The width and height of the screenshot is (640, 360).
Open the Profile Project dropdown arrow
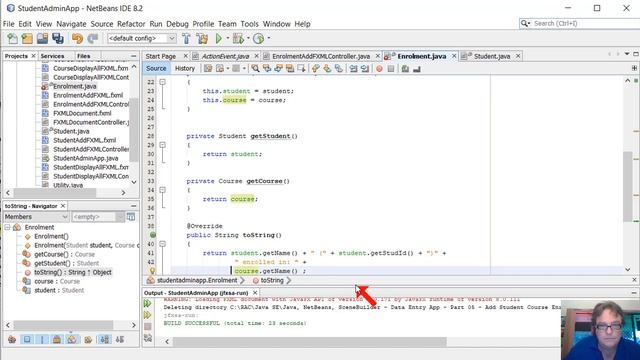(269, 38)
